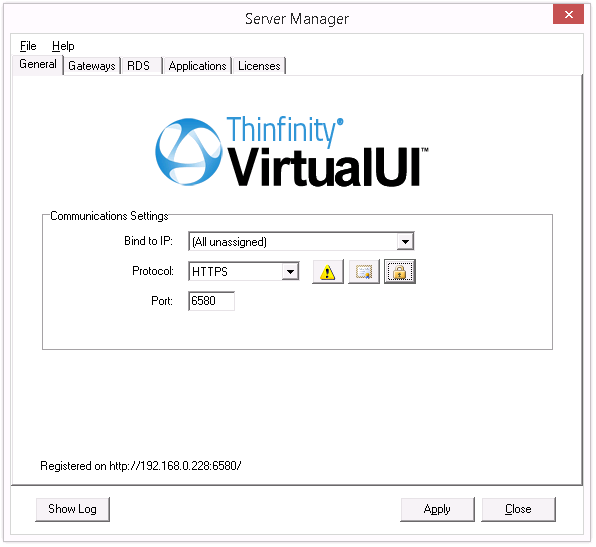Open the File menu
This screenshot has width=596, height=547.
[x=28, y=46]
